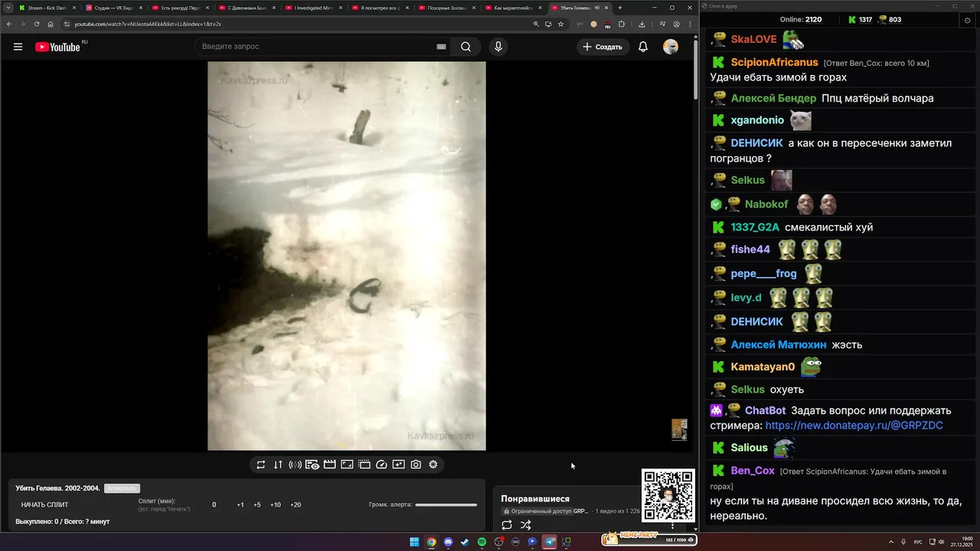Click the YouTube search magnifier button
The width and height of the screenshot is (980, 551).
(x=465, y=47)
